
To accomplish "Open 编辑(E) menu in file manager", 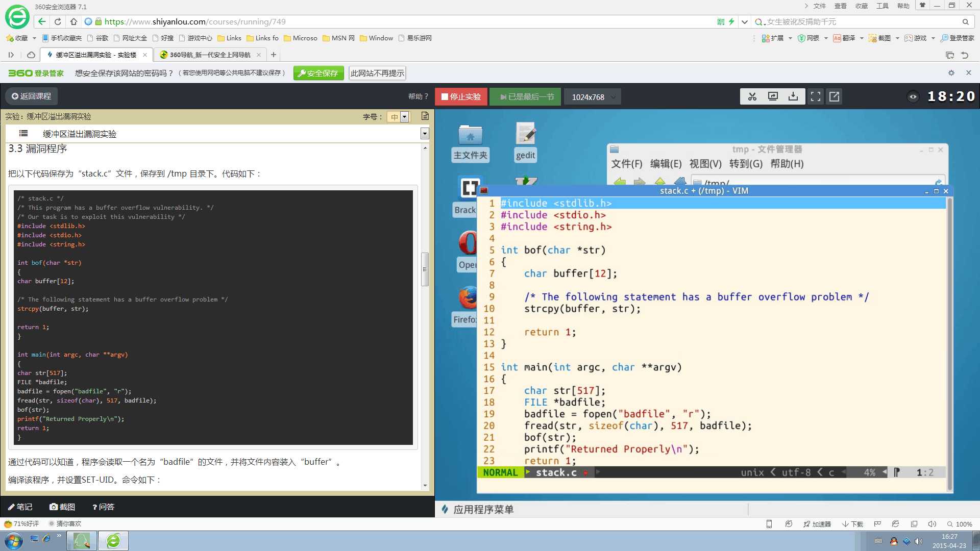I will click(x=666, y=164).
